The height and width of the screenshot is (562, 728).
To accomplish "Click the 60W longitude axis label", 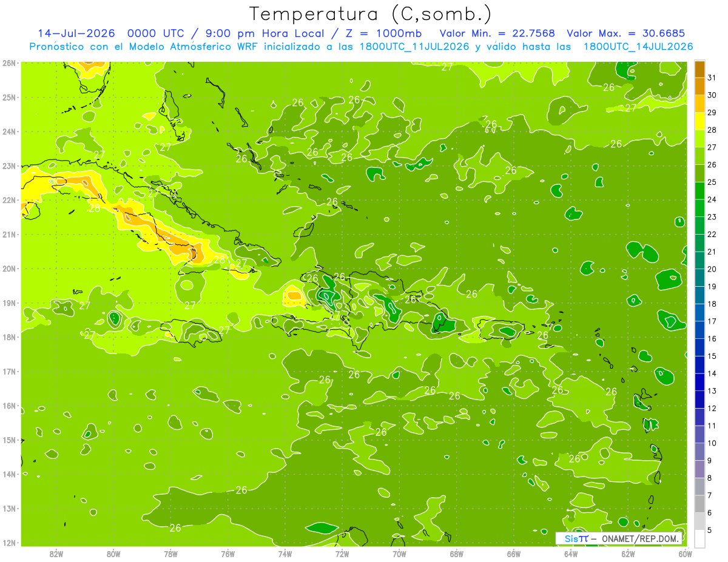I will point(685,554).
